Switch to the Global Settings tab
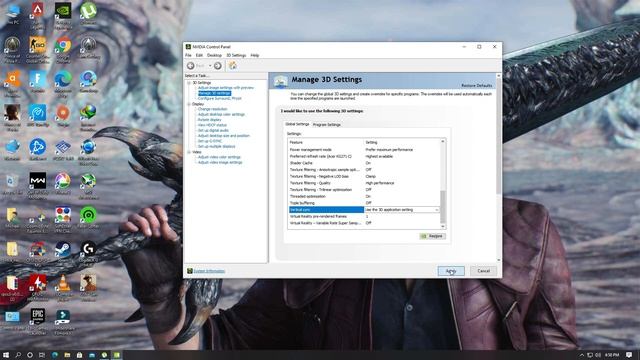 coord(297,124)
